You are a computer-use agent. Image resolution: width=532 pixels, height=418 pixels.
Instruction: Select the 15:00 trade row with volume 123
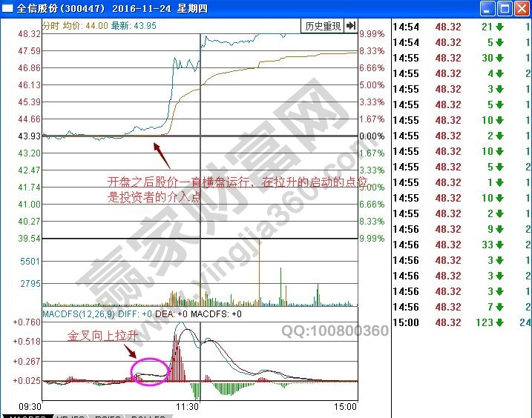(460, 322)
